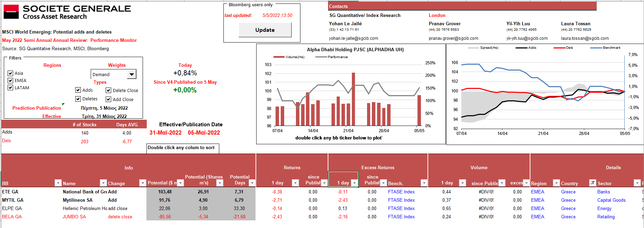Open Returns 1 day filter dropdown

[295, 183]
